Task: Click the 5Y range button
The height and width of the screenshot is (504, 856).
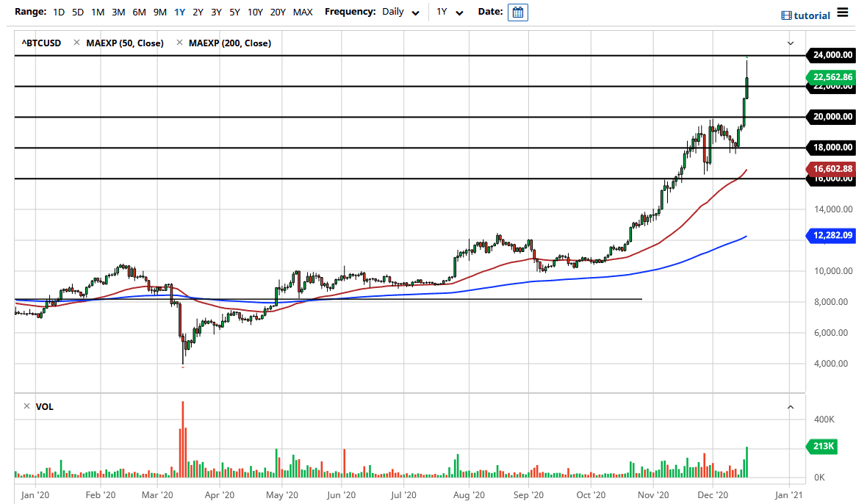Action: [x=234, y=12]
